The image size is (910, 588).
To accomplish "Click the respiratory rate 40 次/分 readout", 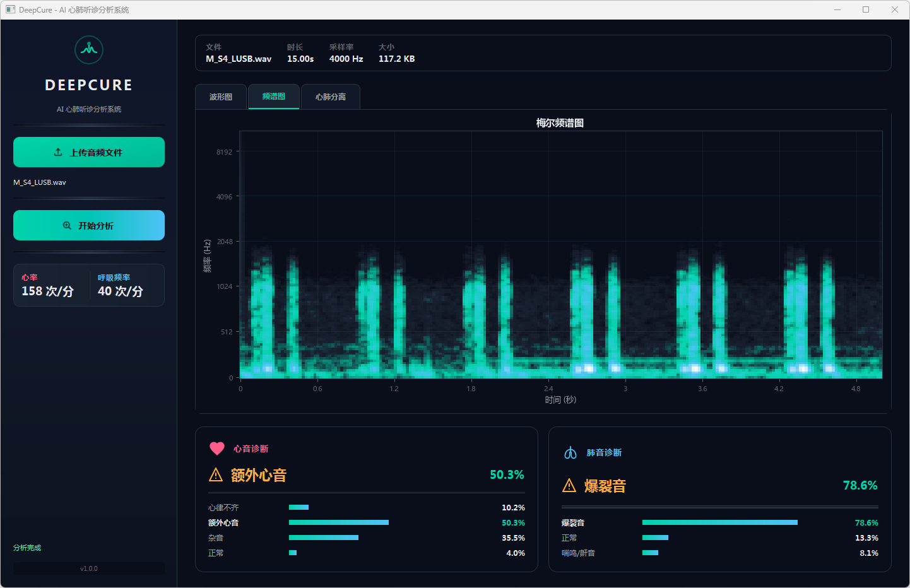I will (121, 291).
